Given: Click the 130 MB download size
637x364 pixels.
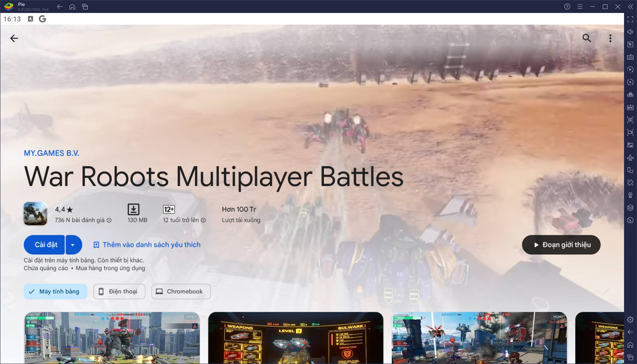Looking at the screenshot, I should (137, 220).
